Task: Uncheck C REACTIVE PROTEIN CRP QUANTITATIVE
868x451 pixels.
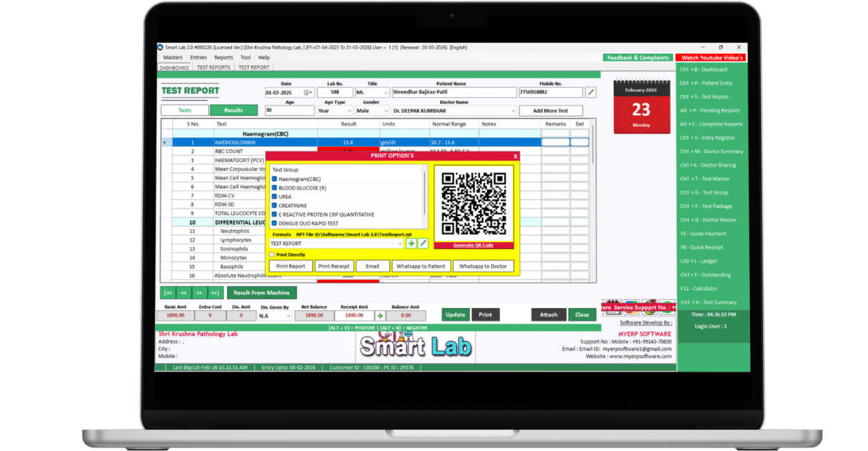Action: pyautogui.click(x=274, y=214)
